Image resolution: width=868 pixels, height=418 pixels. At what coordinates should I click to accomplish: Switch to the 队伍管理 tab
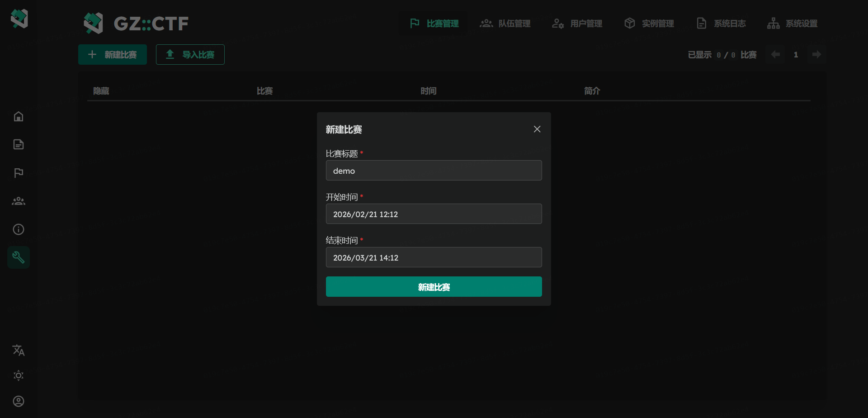[505, 24]
